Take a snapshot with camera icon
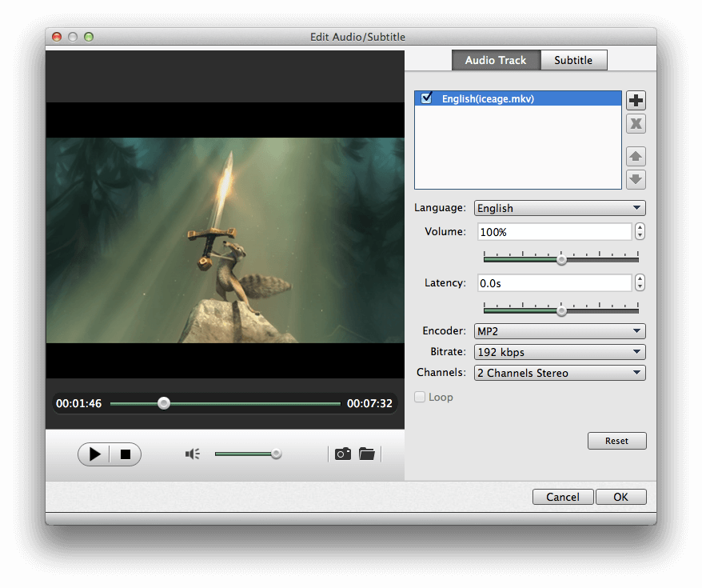702x588 pixels. click(x=343, y=454)
